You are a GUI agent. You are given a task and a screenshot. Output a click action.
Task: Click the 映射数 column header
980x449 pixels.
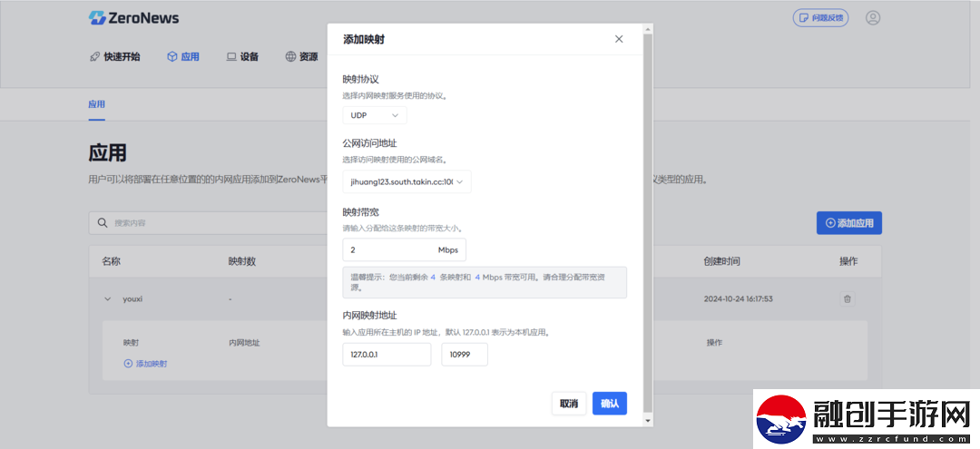click(x=242, y=261)
